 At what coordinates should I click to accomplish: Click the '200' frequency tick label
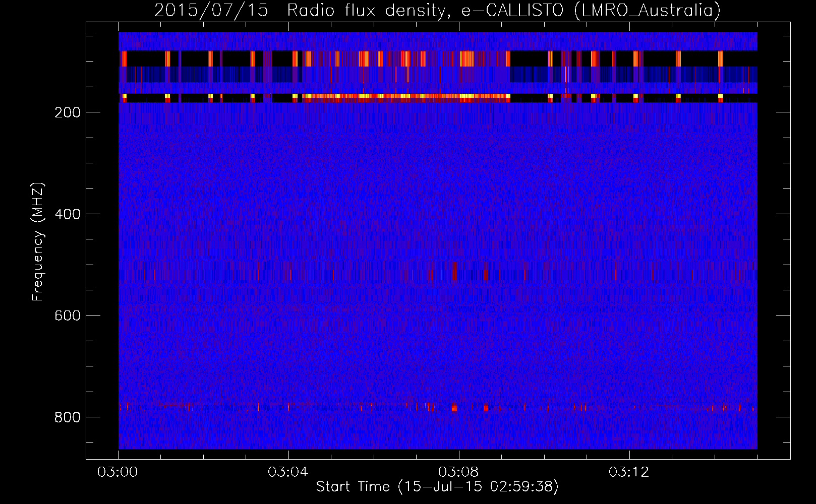[x=68, y=112]
